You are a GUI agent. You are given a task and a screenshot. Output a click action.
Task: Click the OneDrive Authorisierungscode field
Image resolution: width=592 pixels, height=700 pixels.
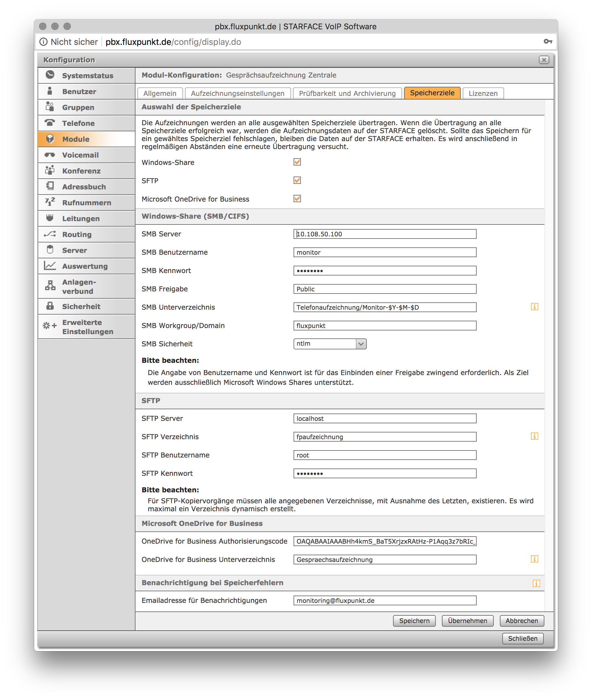(x=385, y=541)
